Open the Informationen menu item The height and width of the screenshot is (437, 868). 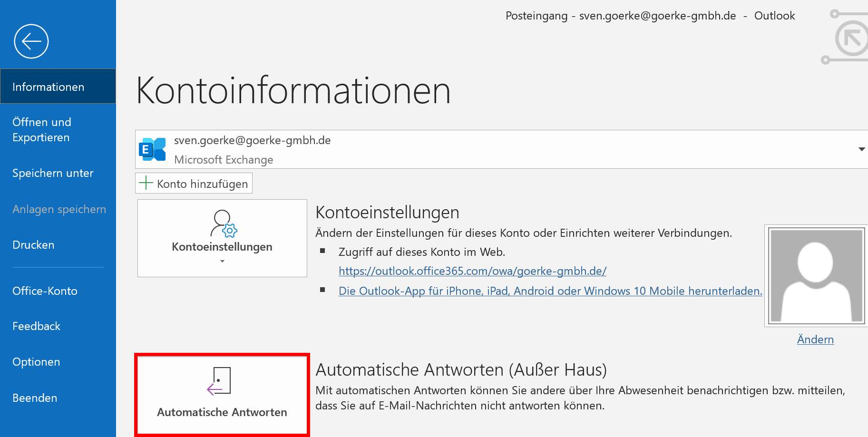pyautogui.click(x=58, y=87)
